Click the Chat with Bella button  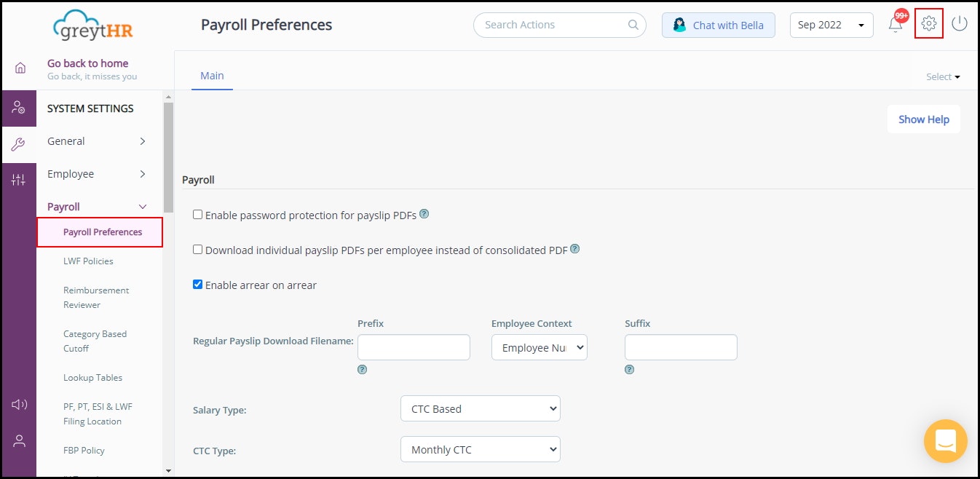pyautogui.click(x=718, y=25)
